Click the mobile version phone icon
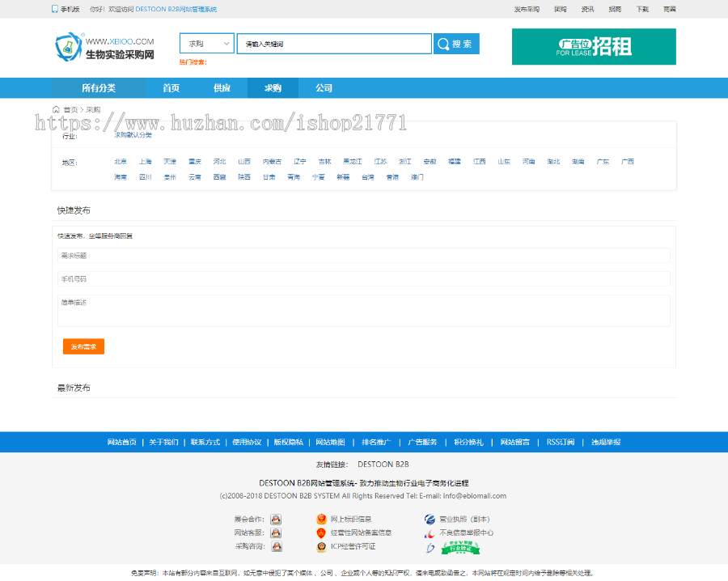 click(54, 8)
